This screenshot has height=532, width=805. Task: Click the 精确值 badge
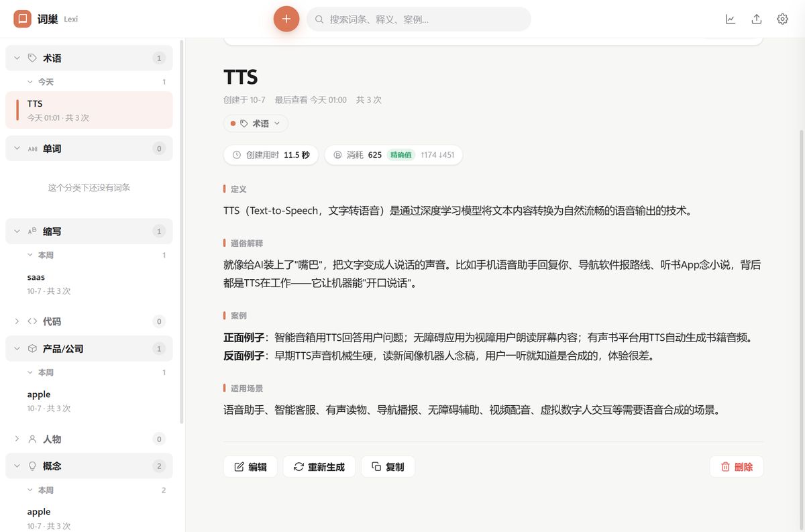point(401,155)
